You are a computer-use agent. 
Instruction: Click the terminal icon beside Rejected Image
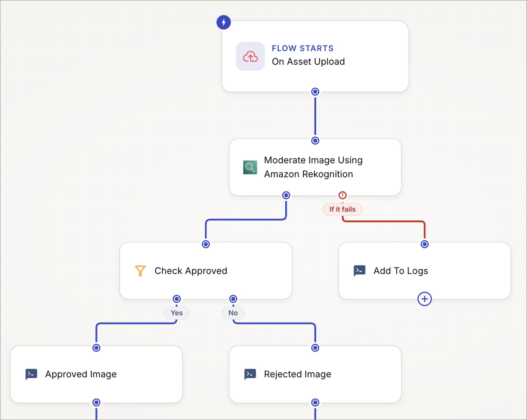click(250, 374)
